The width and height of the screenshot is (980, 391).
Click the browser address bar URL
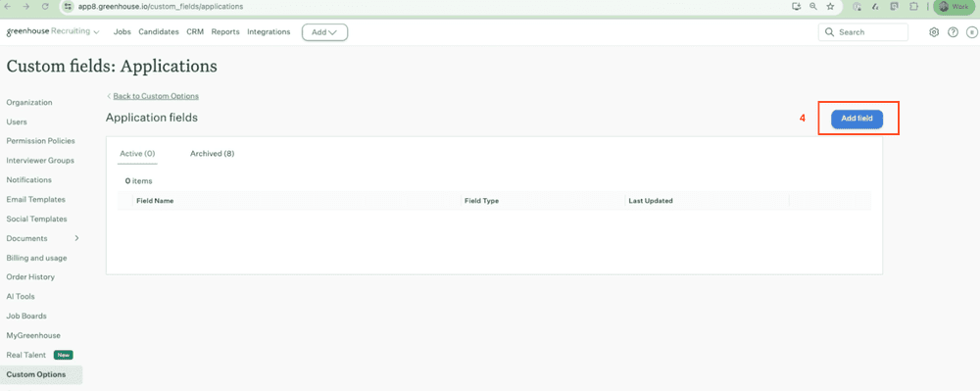coord(161,6)
